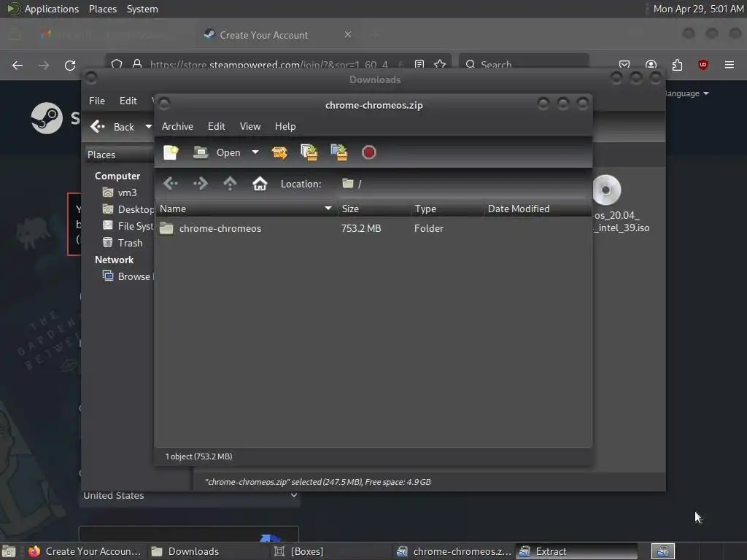Open United States country dropdown
Screen dimensions: 747x560
click(189, 495)
